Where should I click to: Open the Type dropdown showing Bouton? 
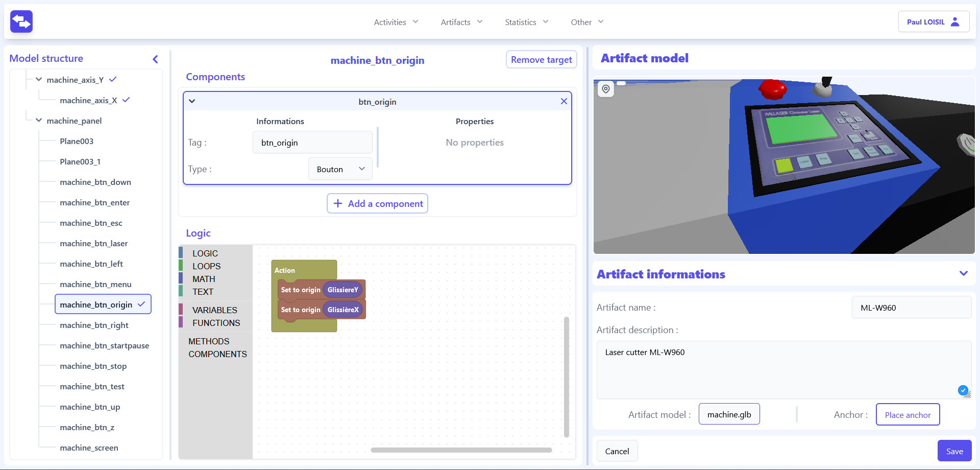(x=340, y=169)
